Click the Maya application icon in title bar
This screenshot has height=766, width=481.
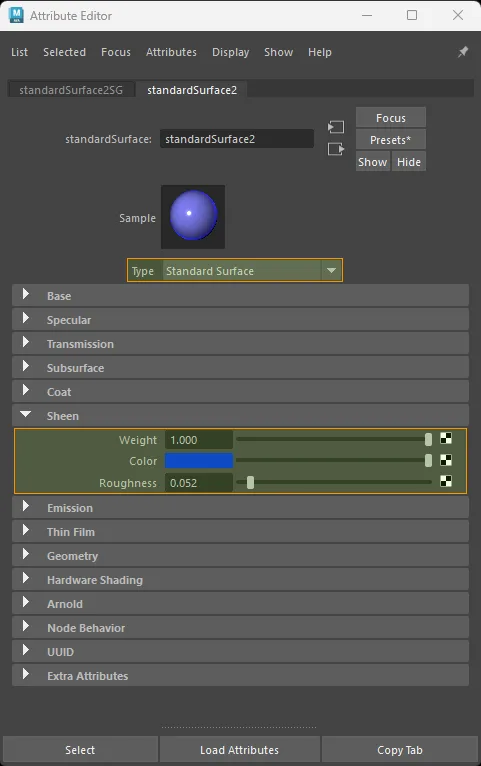[16, 15]
